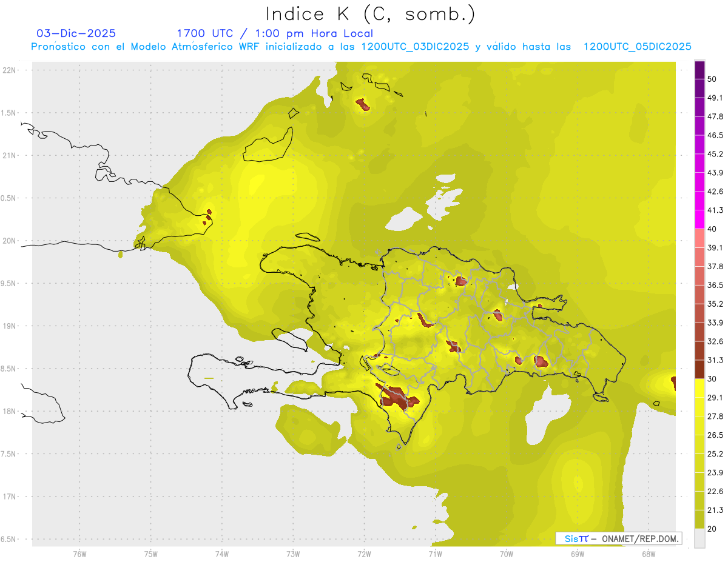Viewport: 728px width, 562px height.
Task: Click the latitude axis label "0.5N"
Action: [10, 198]
